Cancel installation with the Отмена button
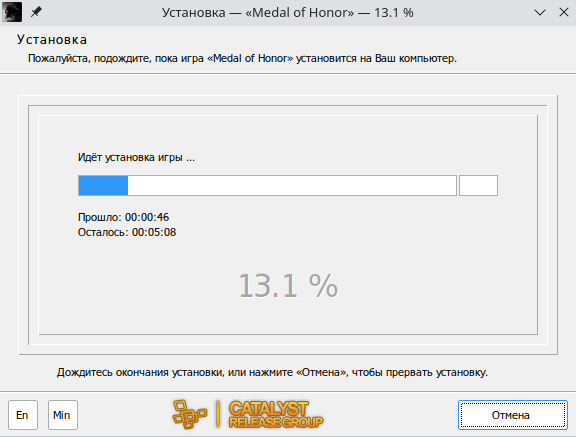Screen dimensions: 576x437 click(513, 415)
